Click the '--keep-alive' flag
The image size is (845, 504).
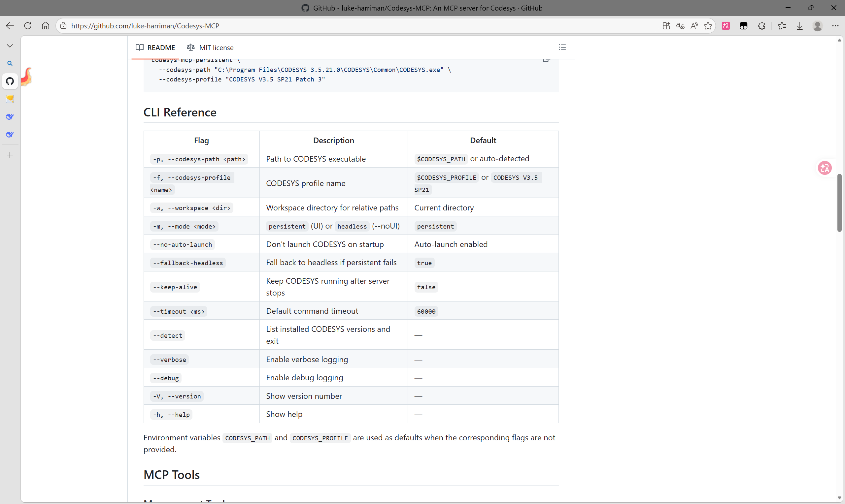(x=175, y=287)
